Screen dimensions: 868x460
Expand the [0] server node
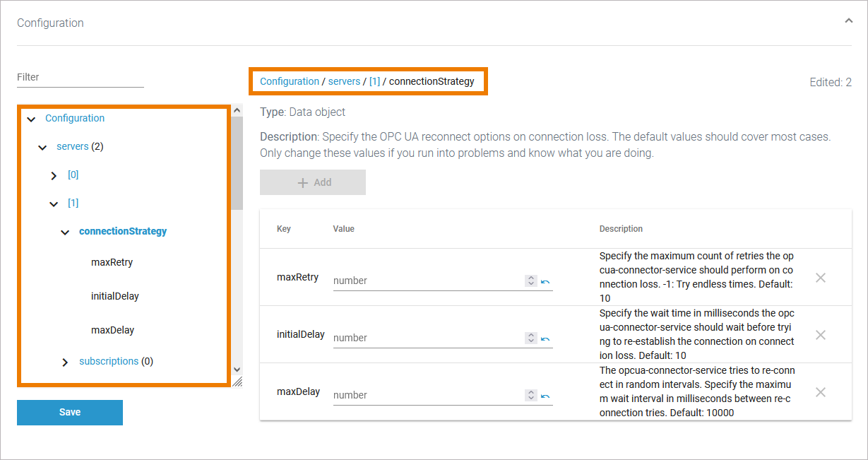click(x=54, y=175)
